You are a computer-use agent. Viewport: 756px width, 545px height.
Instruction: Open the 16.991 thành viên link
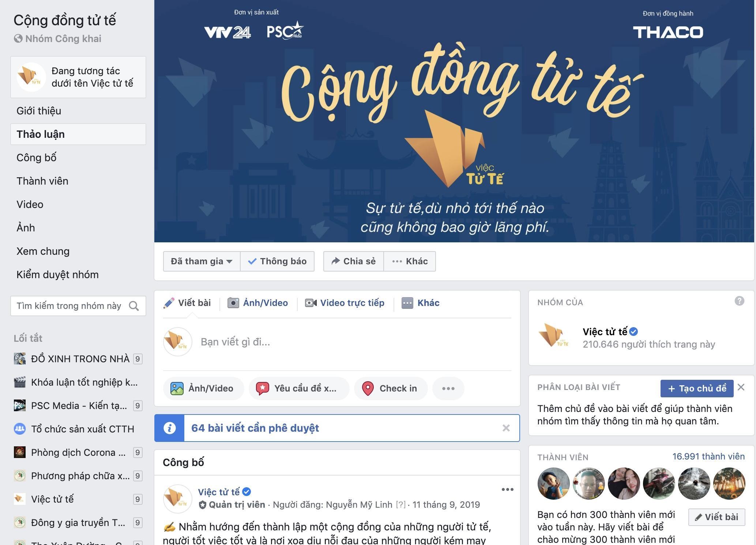point(708,457)
